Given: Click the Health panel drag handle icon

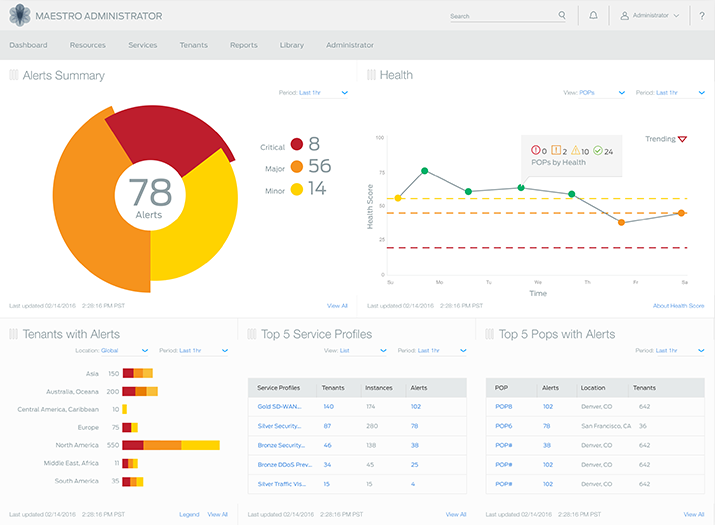Looking at the screenshot, I should 372,75.
